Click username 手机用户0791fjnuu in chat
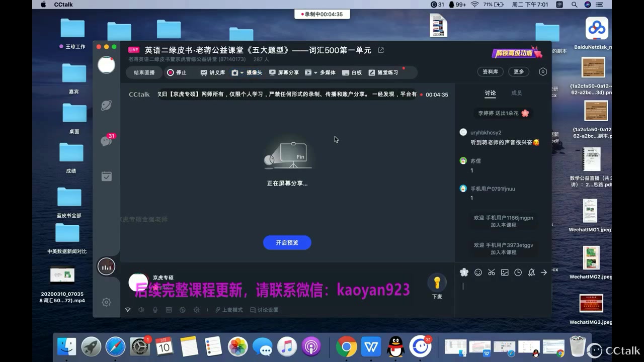The height and width of the screenshot is (362, 644). pyautogui.click(x=493, y=189)
